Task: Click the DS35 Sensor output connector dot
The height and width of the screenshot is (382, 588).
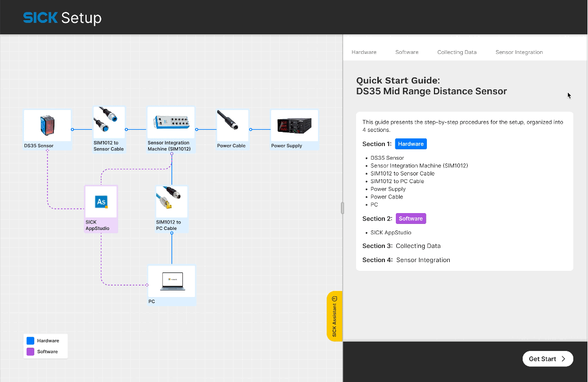Action: click(x=72, y=130)
